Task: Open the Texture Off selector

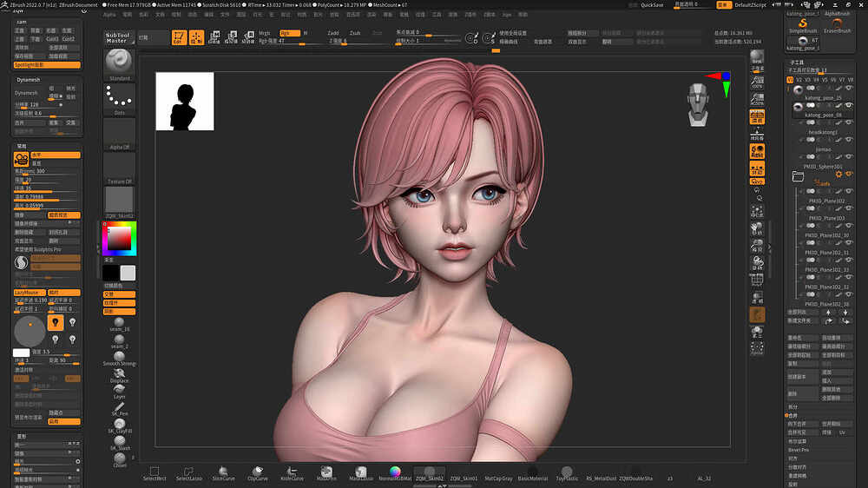Action: [119, 168]
